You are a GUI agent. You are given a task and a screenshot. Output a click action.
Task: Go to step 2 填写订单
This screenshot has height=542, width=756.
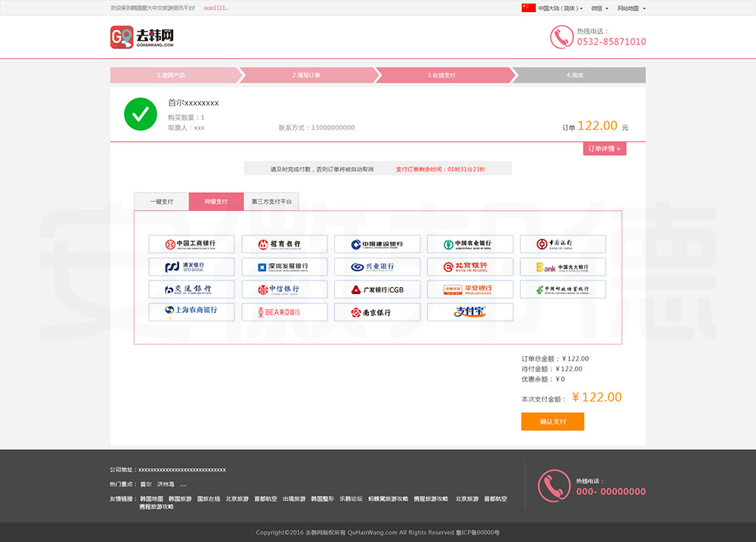coord(306,75)
